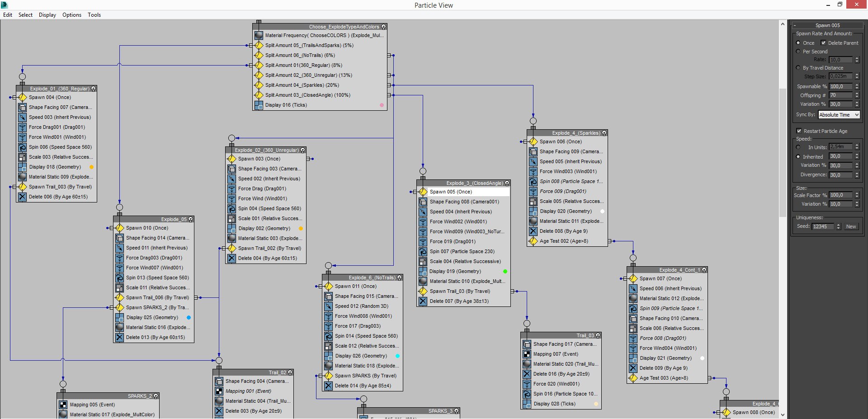Click the green Display 019 color swatch
This screenshot has width=868, height=419.
[505, 271]
